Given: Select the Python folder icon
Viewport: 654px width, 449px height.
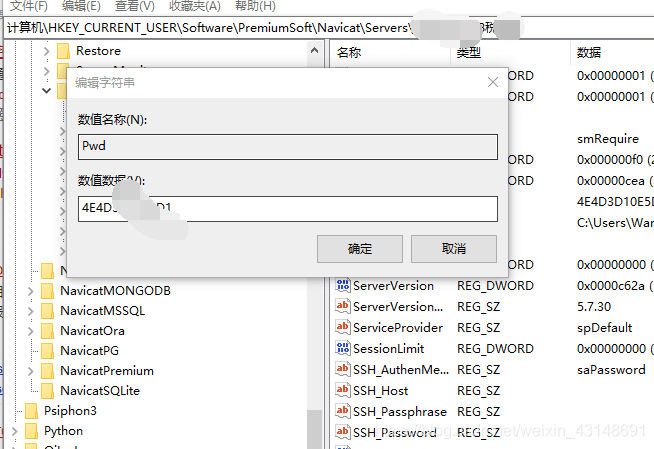Looking at the screenshot, I should tap(32, 431).
